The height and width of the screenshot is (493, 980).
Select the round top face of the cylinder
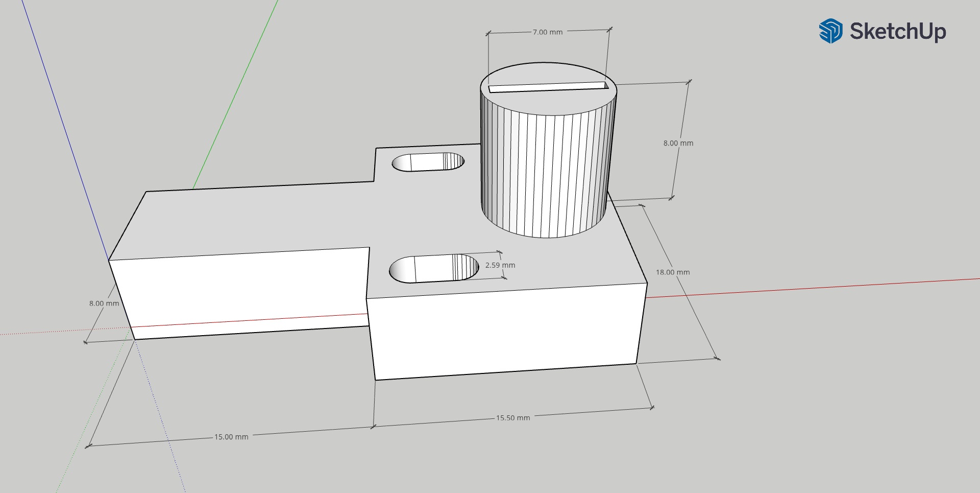tap(549, 105)
